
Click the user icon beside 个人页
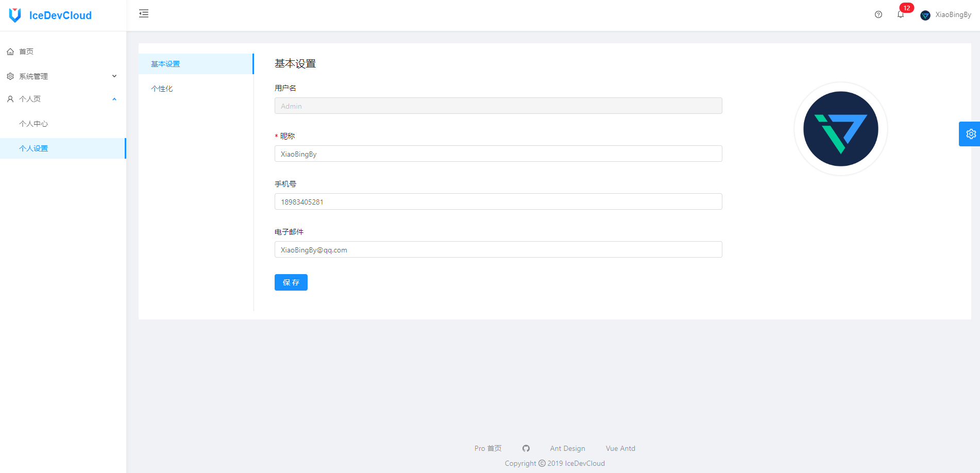10,99
